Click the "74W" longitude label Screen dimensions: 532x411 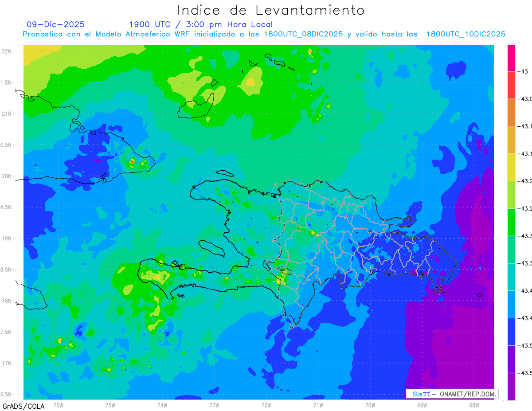(162, 405)
